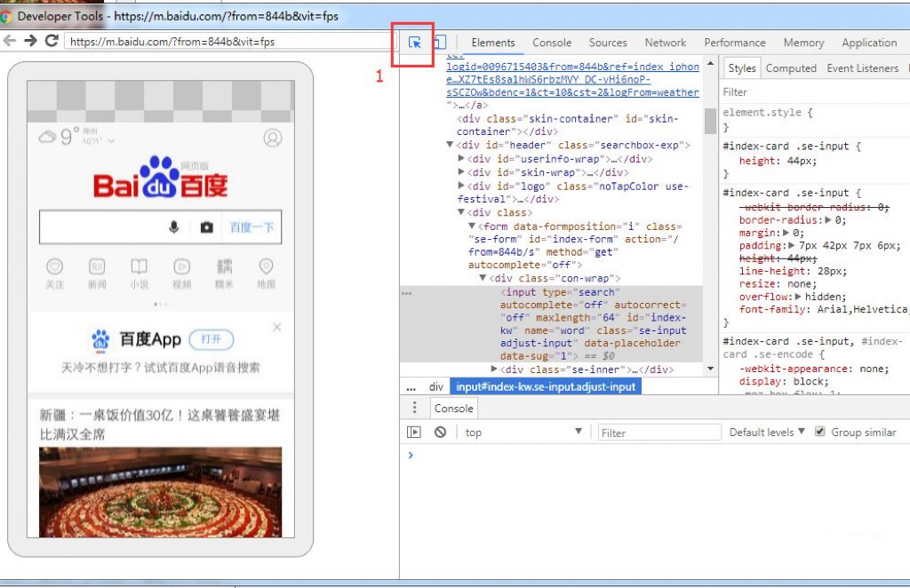Show the console sidebar
The height and width of the screenshot is (588, 910).
[414, 432]
